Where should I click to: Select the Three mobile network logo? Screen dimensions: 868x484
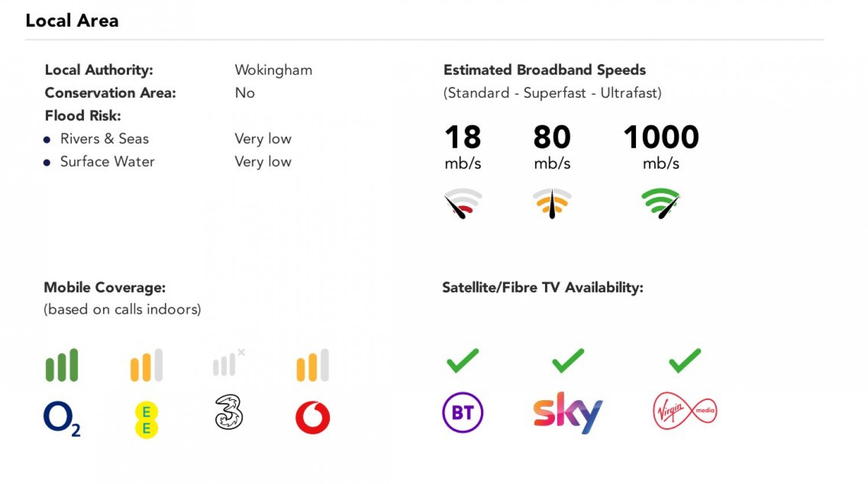coord(229,412)
